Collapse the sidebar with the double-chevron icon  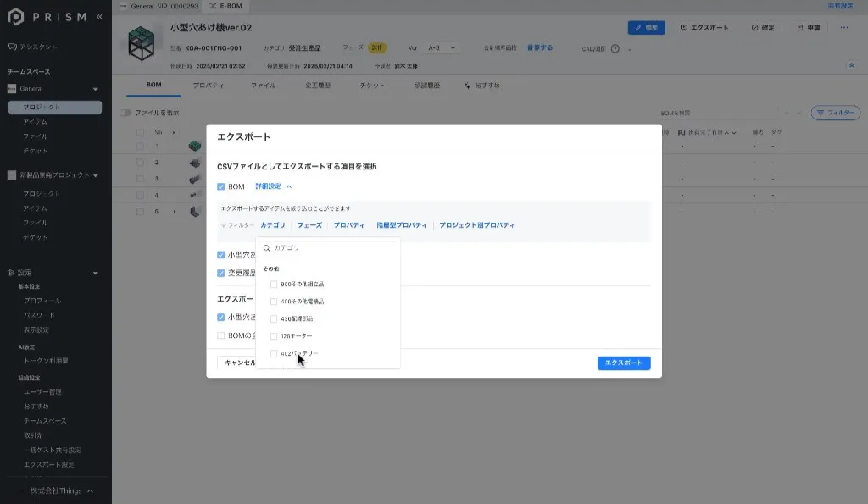pyautogui.click(x=100, y=16)
